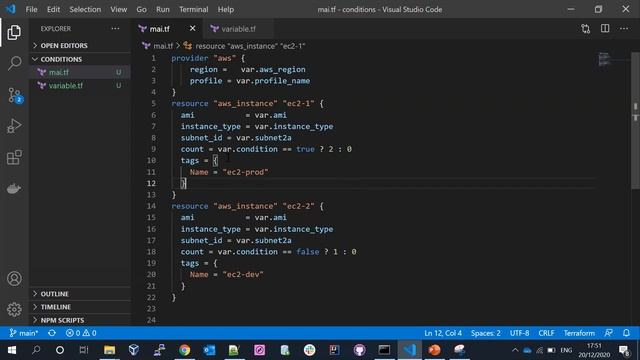Click the "ec2-prod" string on line 11

245,172
